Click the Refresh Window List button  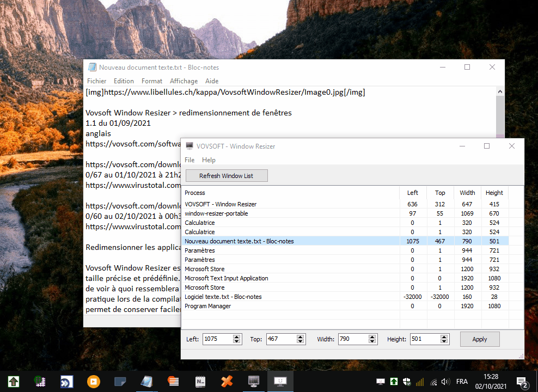point(227,176)
